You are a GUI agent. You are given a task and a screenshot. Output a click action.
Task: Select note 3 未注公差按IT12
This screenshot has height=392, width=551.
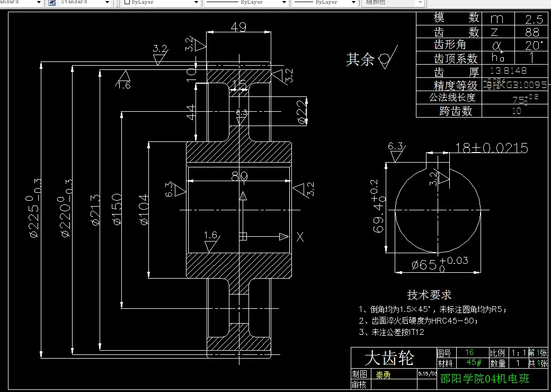(392, 332)
